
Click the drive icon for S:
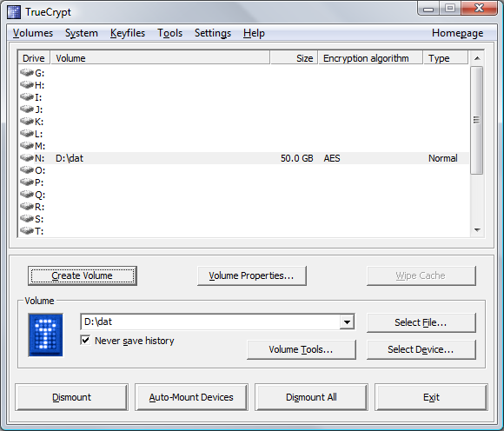point(27,219)
